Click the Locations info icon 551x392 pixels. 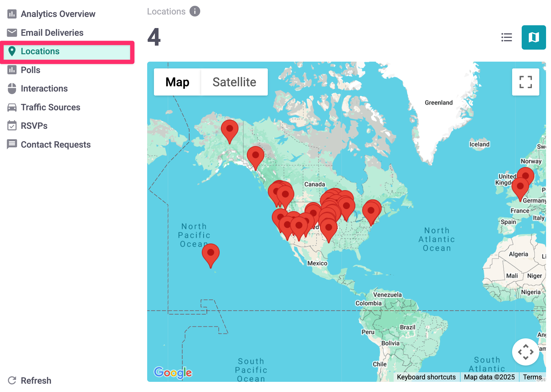click(195, 11)
